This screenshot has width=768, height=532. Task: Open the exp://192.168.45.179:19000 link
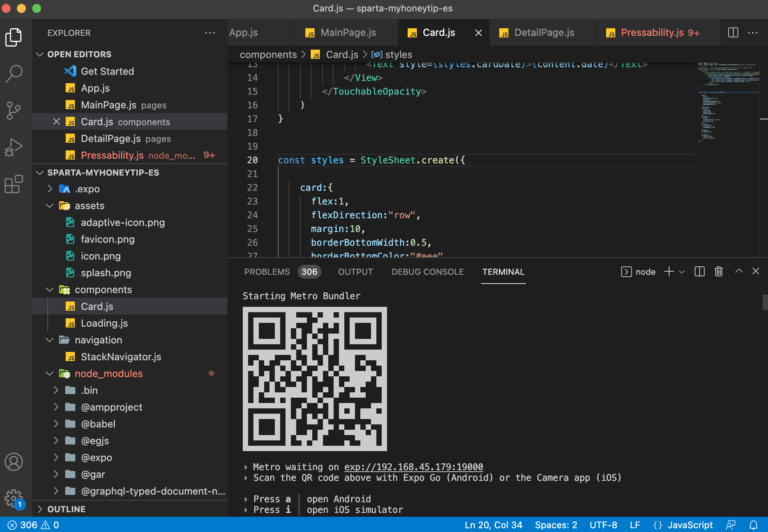point(413,467)
